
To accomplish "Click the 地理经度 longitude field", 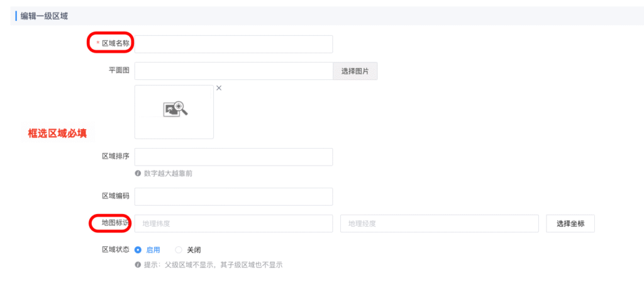I will (439, 224).
